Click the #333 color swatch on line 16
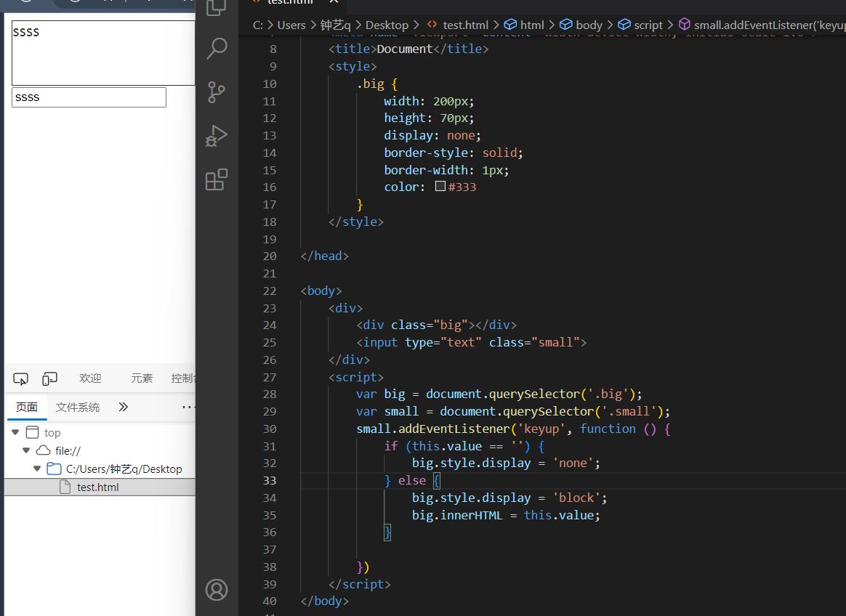This screenshot has width=846, height=616. (440, 187)
